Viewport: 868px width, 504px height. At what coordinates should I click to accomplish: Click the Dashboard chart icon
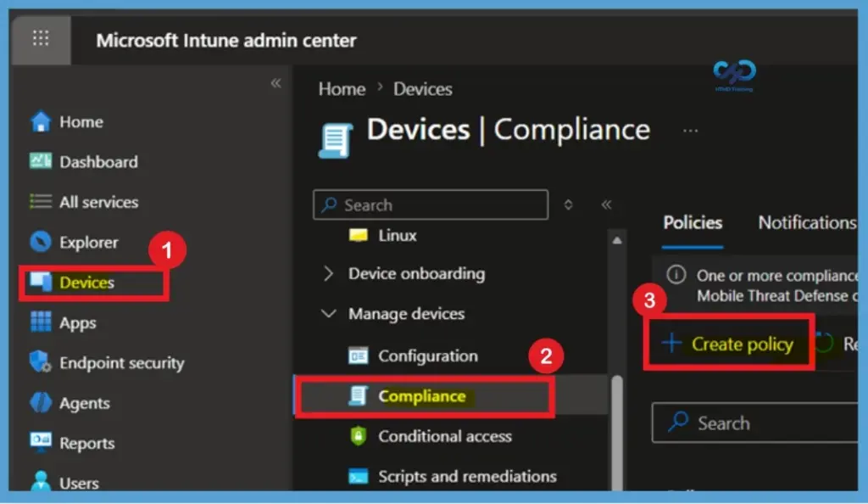[41, 161]
